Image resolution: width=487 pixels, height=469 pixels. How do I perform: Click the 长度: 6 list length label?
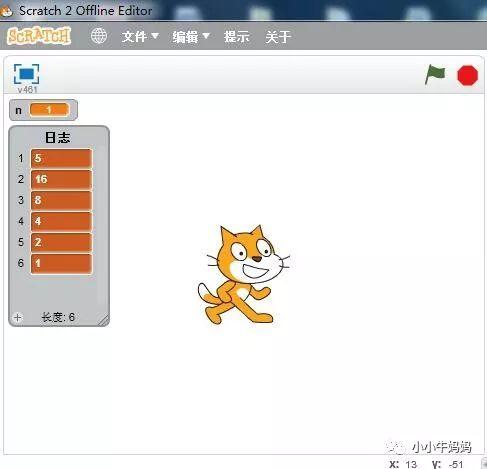pos(58,317)
